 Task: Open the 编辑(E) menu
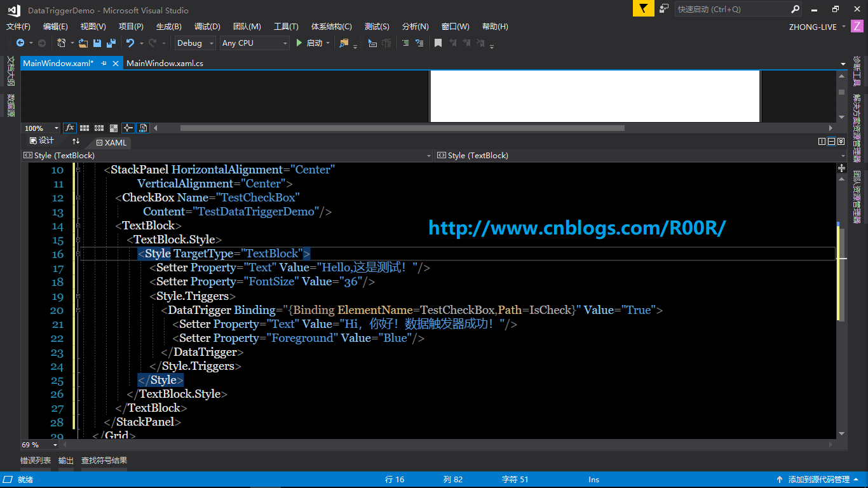pos(55,27)
